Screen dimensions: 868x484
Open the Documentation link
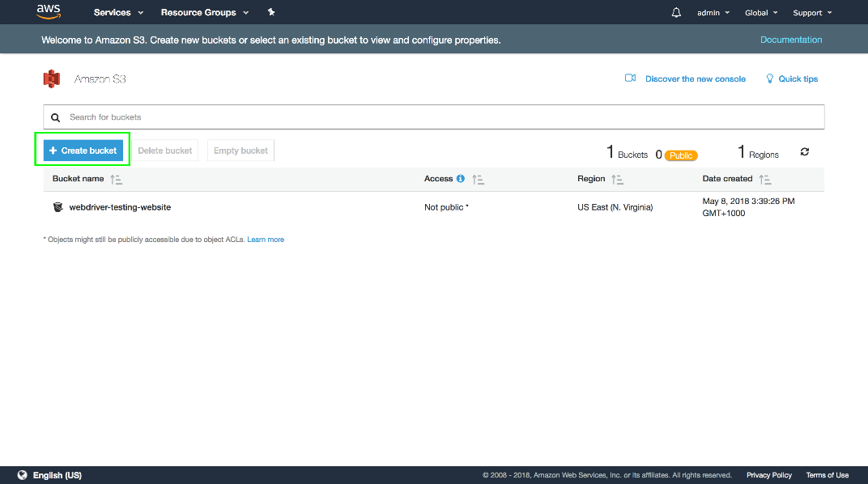click(790, 40)
